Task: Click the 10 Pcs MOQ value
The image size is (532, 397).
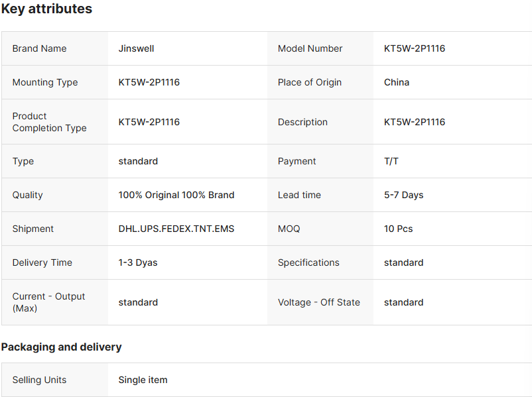Action: click(x=398, y=229)
